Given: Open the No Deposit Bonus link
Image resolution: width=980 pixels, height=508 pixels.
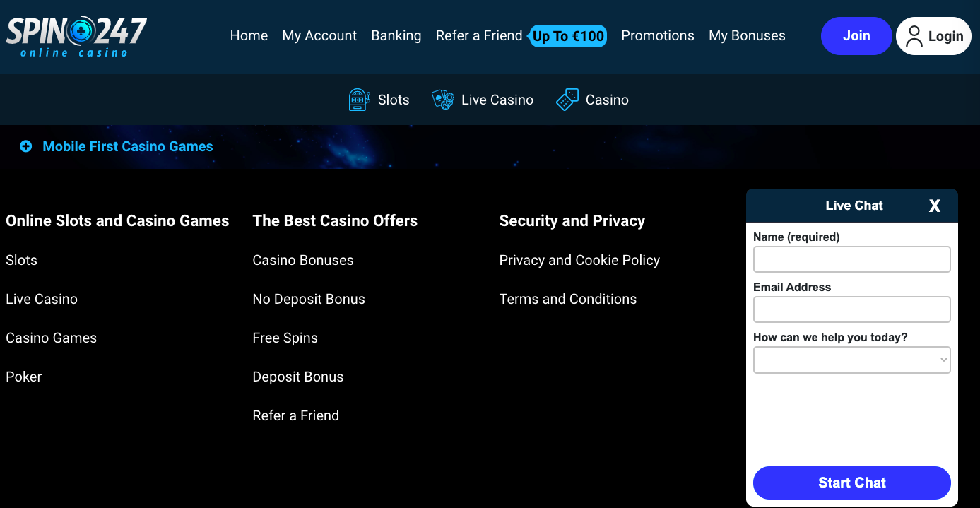Looking at the screenshot, I should tap(309, 299).
